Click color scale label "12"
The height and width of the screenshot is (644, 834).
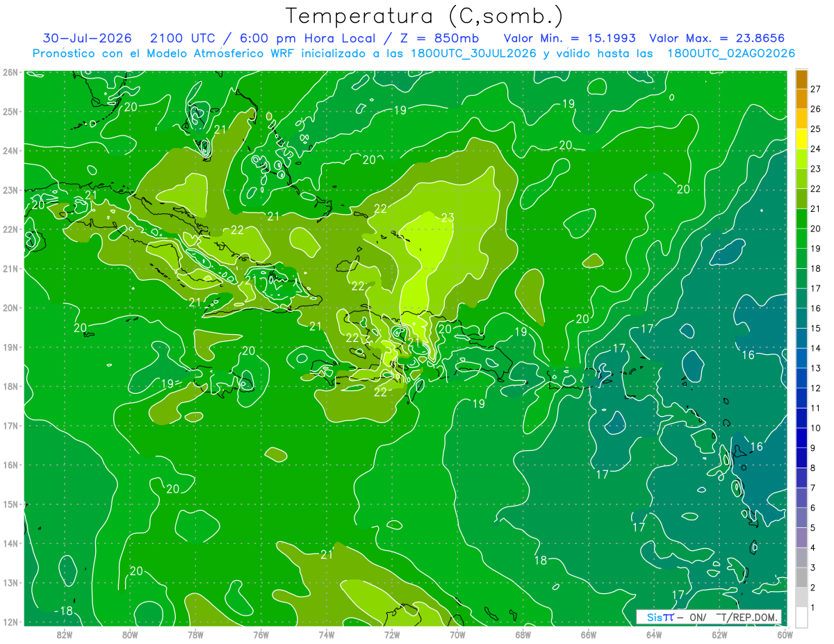coord(815,388)
